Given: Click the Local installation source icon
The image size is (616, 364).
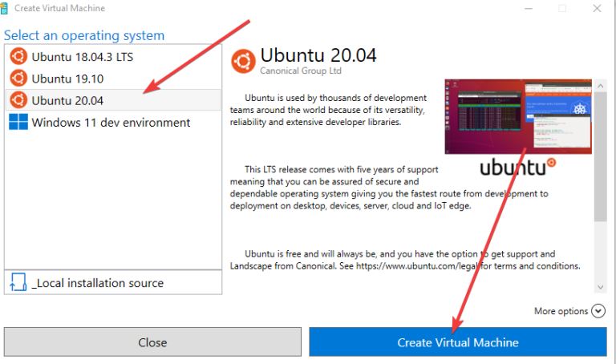Looking at the screenshot, I should tap(18, 282).
